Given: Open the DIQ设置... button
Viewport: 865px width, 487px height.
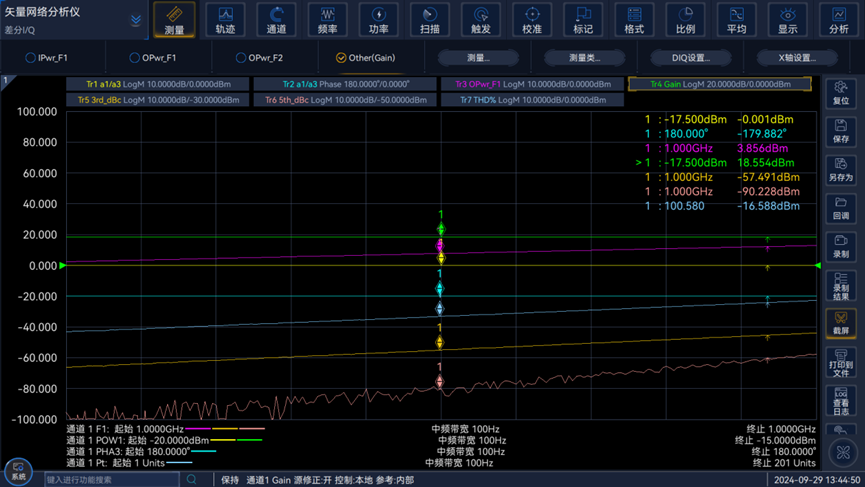Looking at the screenshot, I should point(691,57).
